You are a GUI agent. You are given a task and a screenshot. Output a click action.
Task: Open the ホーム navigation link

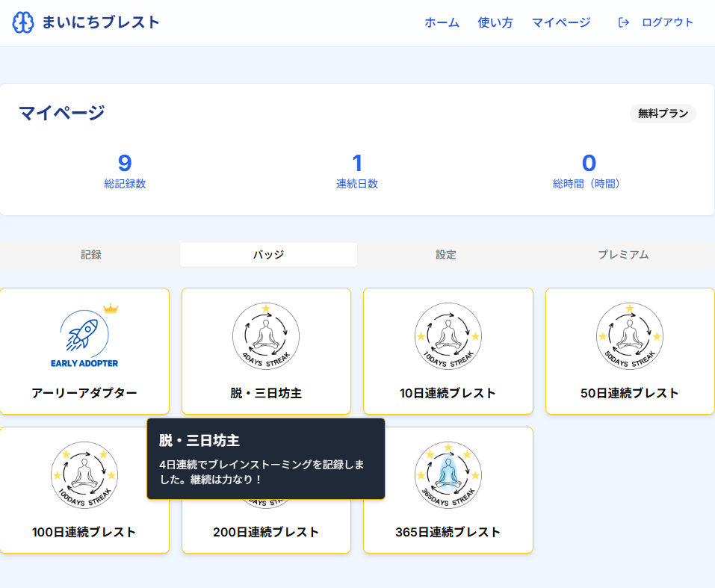442,22
